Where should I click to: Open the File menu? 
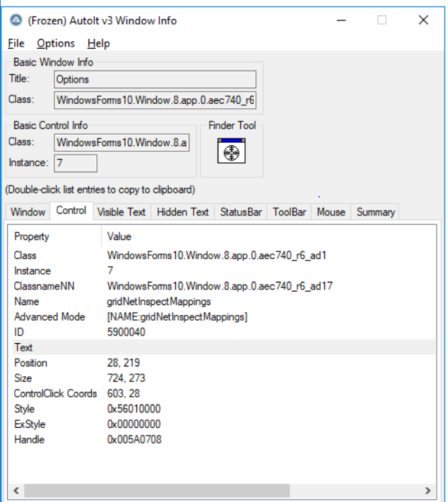pyautogui.click(x=16, y=43)
